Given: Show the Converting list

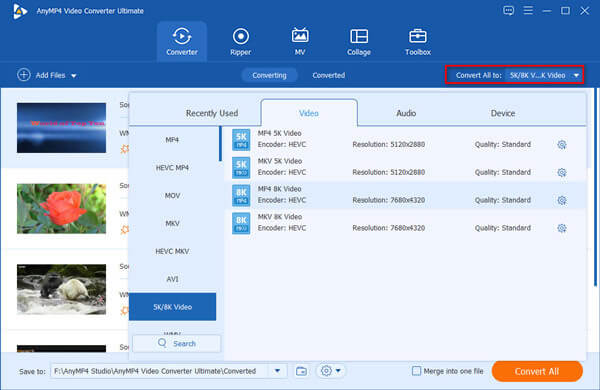Looking at the screenshot, I should (269, 75).
